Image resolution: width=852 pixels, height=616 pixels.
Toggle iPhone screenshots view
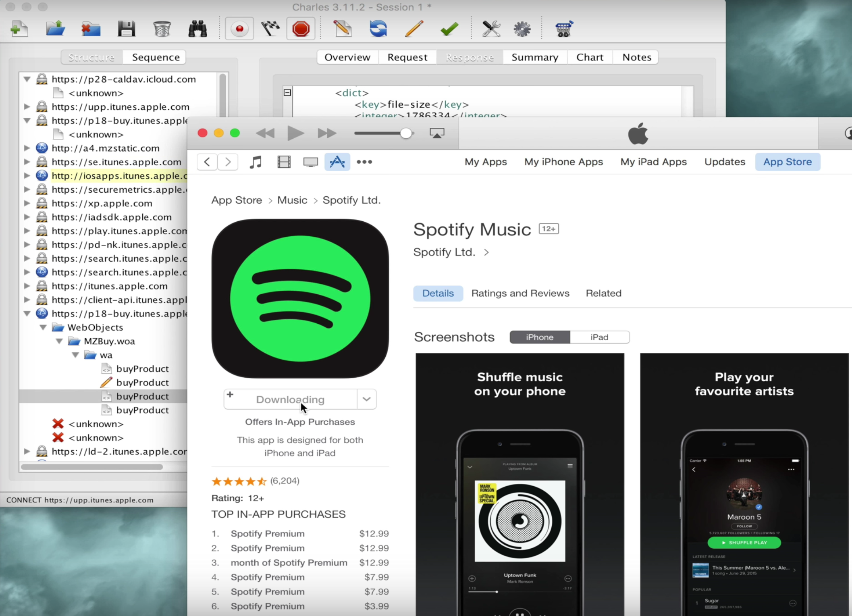(540, 337)
